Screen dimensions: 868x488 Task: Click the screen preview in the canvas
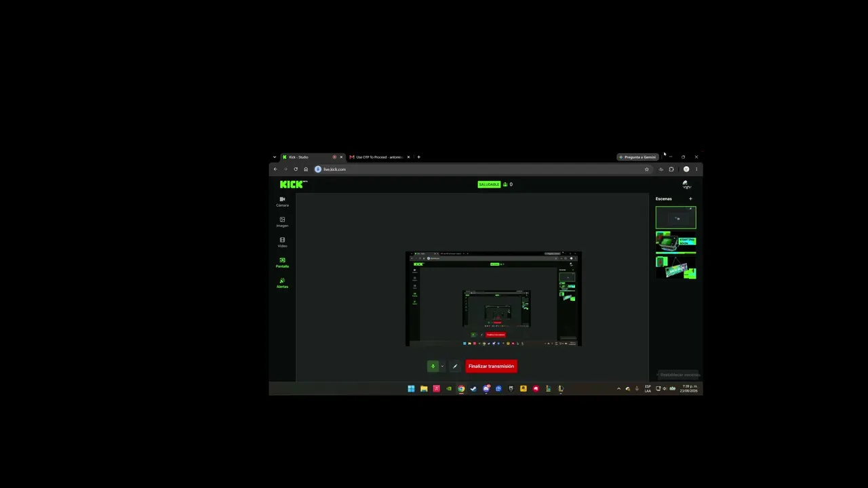pos(494,299)
